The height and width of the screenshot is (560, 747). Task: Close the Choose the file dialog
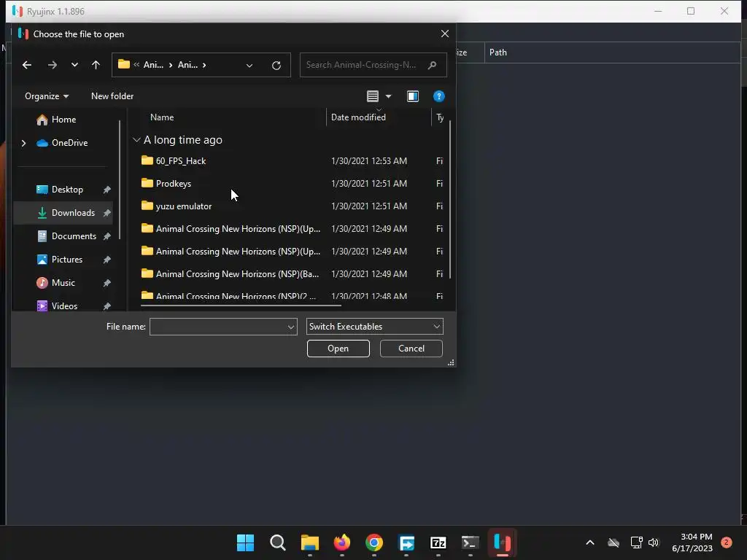(x=445, y=34)
